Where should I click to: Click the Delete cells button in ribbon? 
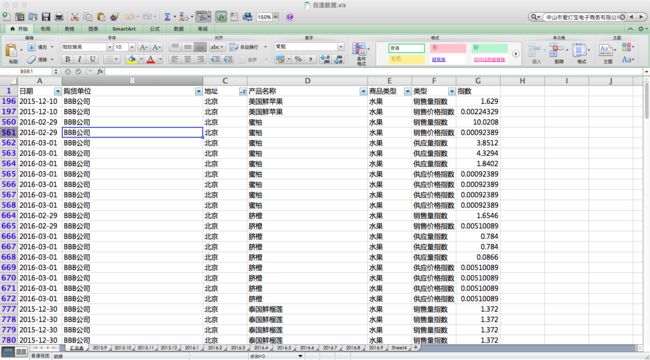pyautogui.click(x=558, y=53)
